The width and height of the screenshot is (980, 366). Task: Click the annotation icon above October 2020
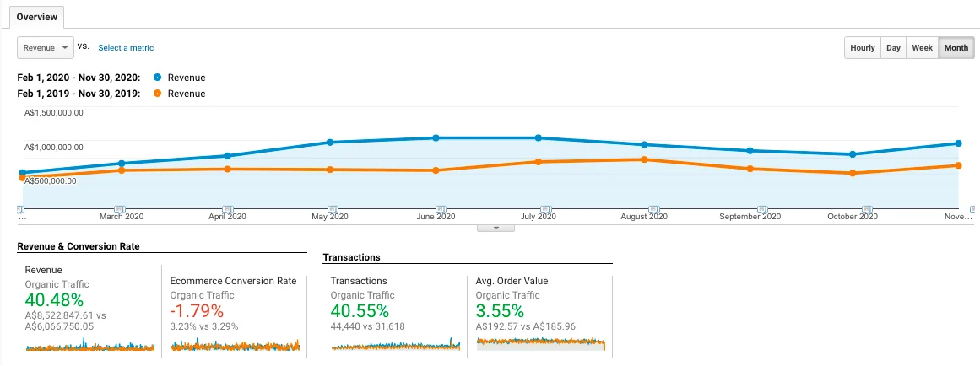click(x=866, y=208)
